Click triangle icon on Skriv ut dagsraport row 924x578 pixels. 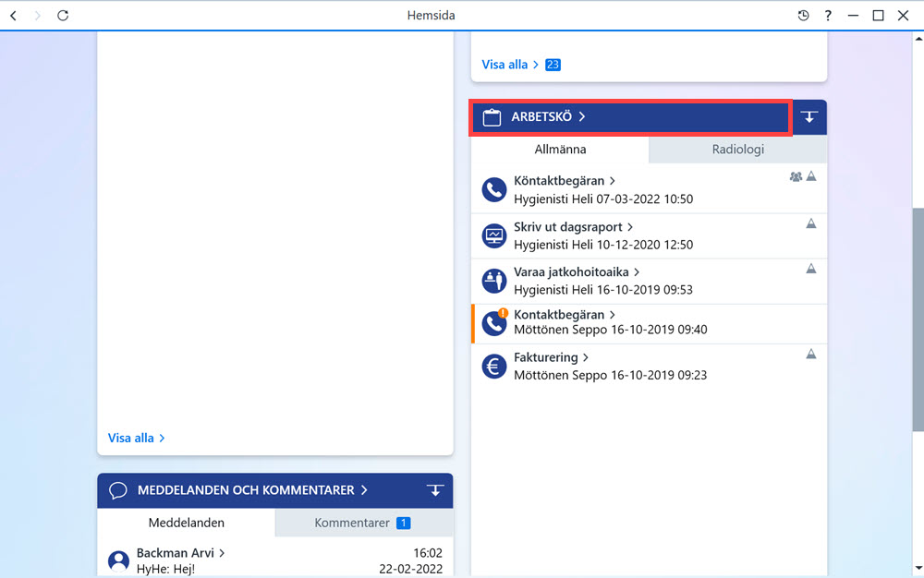[811, 223]
